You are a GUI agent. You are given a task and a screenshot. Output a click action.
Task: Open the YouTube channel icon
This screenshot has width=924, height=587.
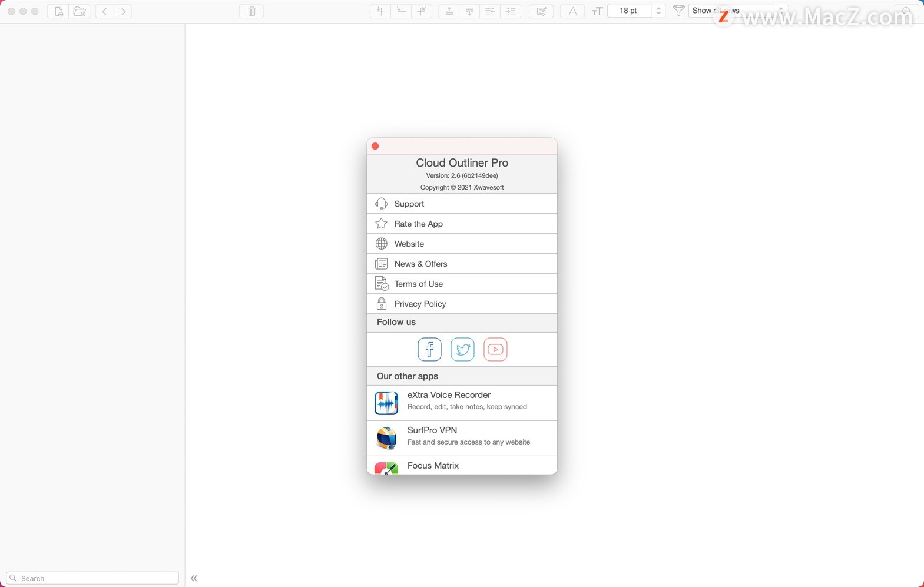click(x=495, y=349)
